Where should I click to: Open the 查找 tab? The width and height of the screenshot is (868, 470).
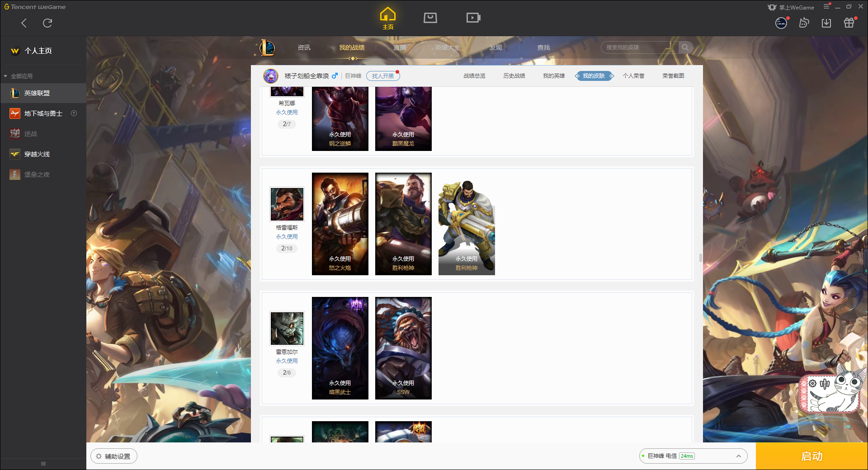[x=543, y=47]
